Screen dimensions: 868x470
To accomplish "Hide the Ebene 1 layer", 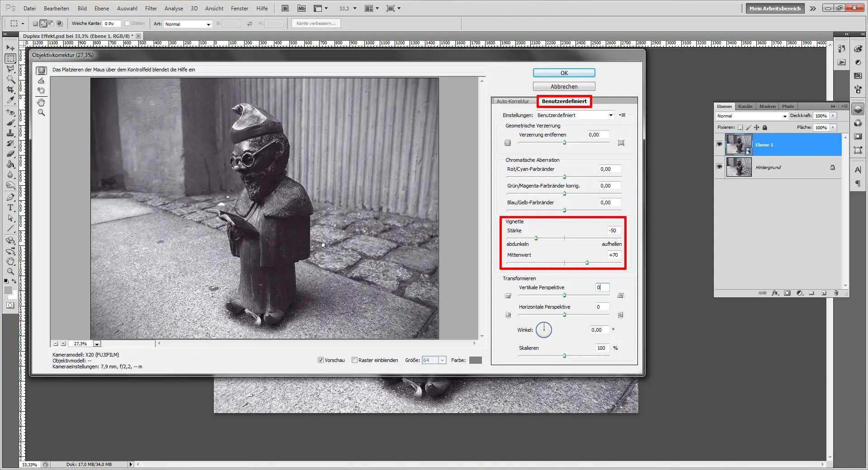I will (x=719, y=145).
